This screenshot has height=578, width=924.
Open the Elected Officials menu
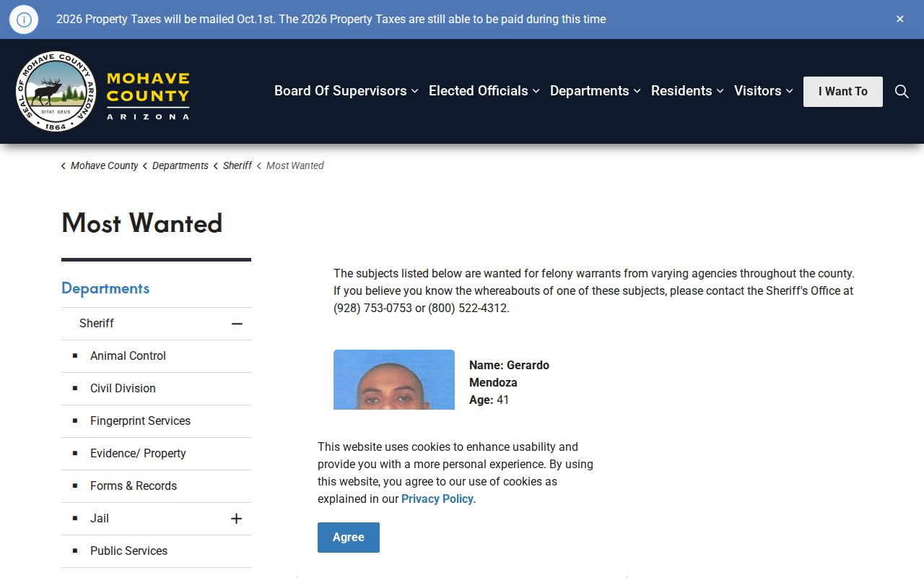[x=484, y=91]
